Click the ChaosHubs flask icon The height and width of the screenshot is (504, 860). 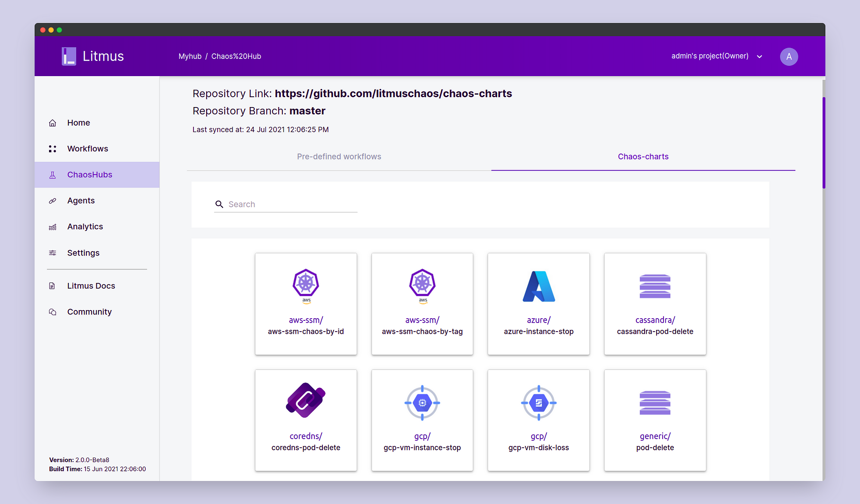point(52,175)
